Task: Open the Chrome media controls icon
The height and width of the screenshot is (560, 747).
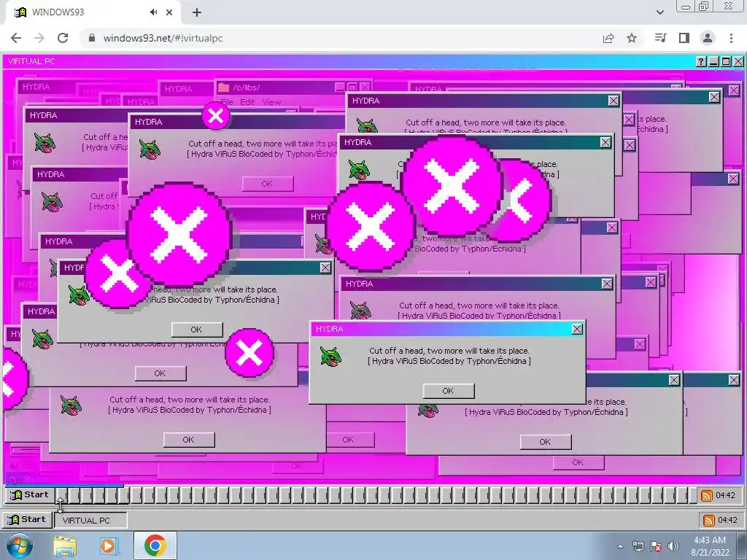Action: point(660,38)
